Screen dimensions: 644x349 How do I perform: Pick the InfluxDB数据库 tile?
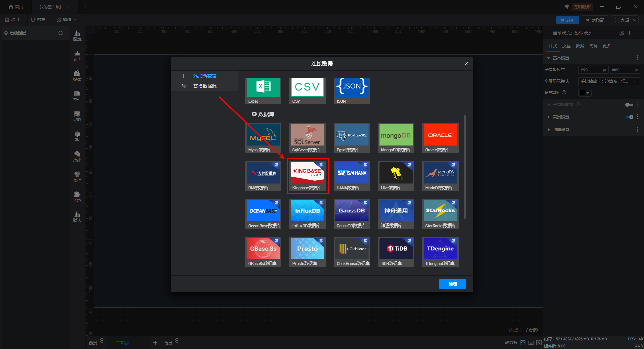tap(308, 214)
